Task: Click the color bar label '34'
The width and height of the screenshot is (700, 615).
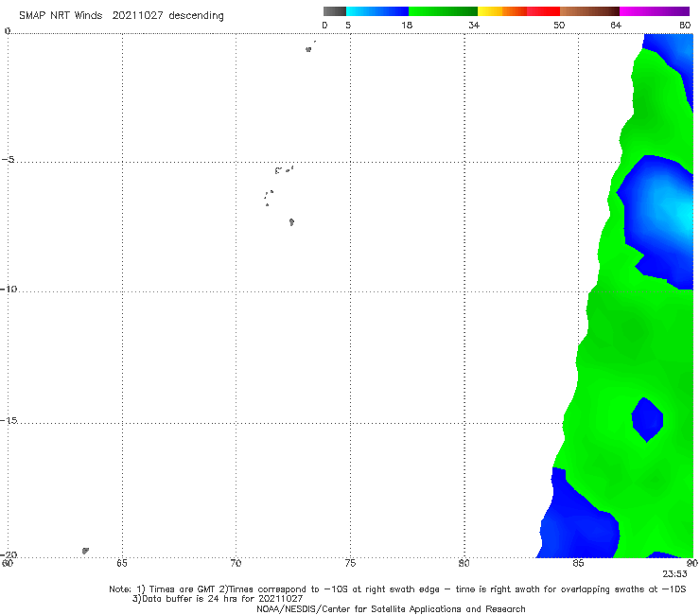Action: (x=474, y=25)
